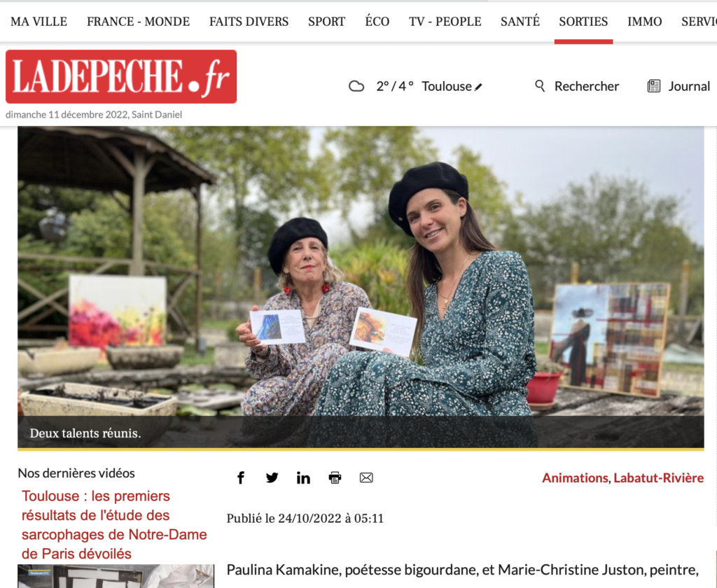Click the Animations category link
Viewport: 717px width, 588px height.
click(576, 478)
